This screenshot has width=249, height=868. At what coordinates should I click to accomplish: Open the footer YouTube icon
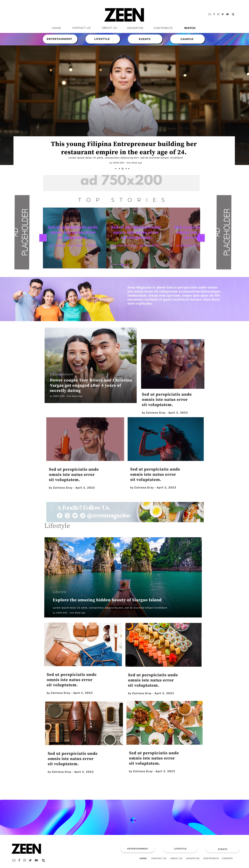point(36,860)
